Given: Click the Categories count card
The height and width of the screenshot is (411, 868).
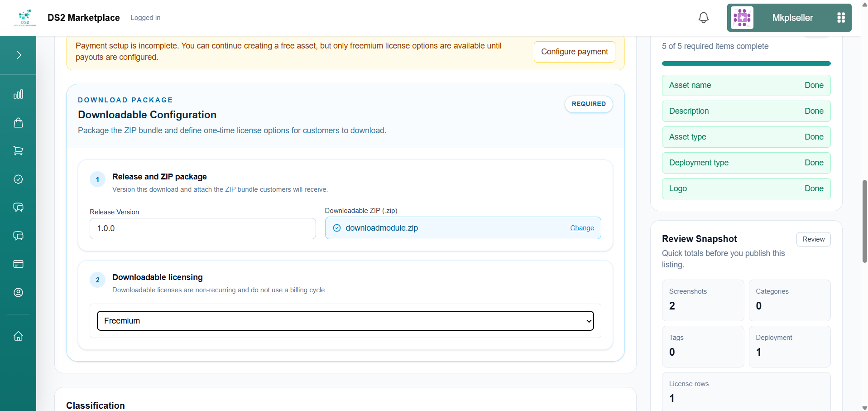Looking at the screenshot, I should click(789, 300).
